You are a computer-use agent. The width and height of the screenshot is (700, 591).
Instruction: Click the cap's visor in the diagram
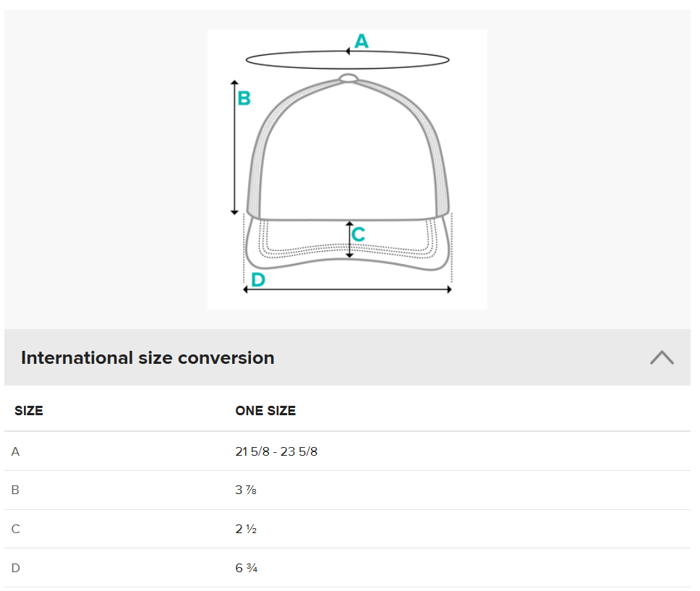pyautogui.click(x=304, y=255)
